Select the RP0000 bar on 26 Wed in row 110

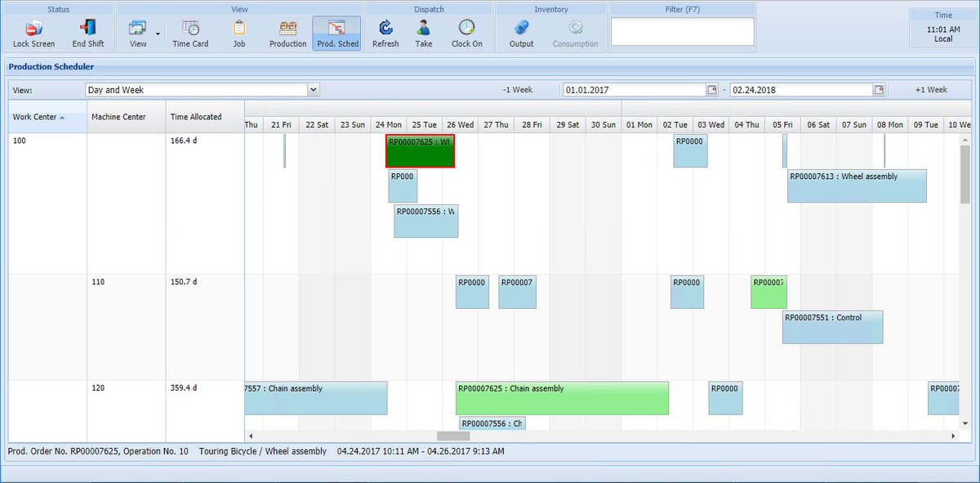click(472, 292)
